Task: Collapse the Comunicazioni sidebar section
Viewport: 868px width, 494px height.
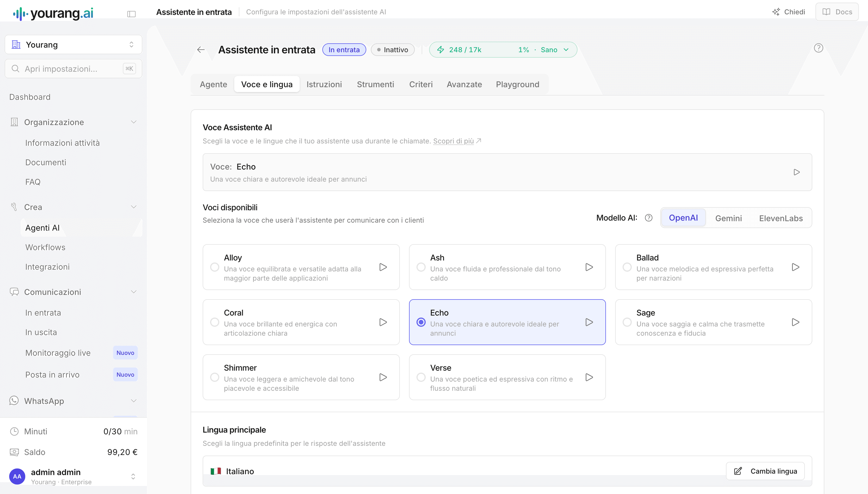Action: (x=73, y=292)
